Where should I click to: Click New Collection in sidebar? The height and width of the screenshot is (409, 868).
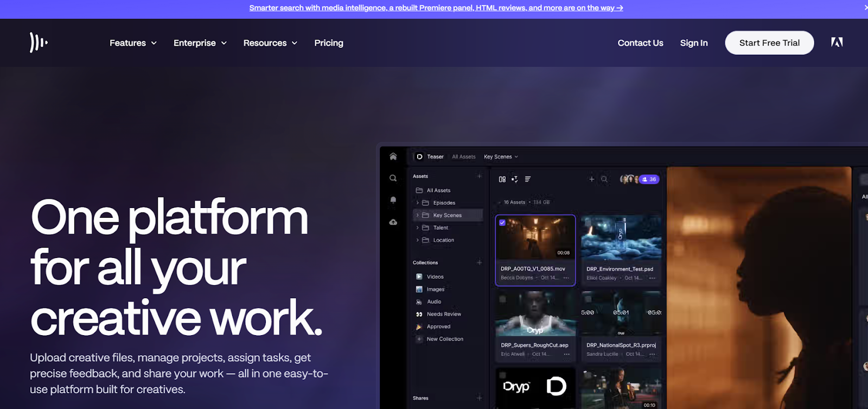[x=445, y=339]
